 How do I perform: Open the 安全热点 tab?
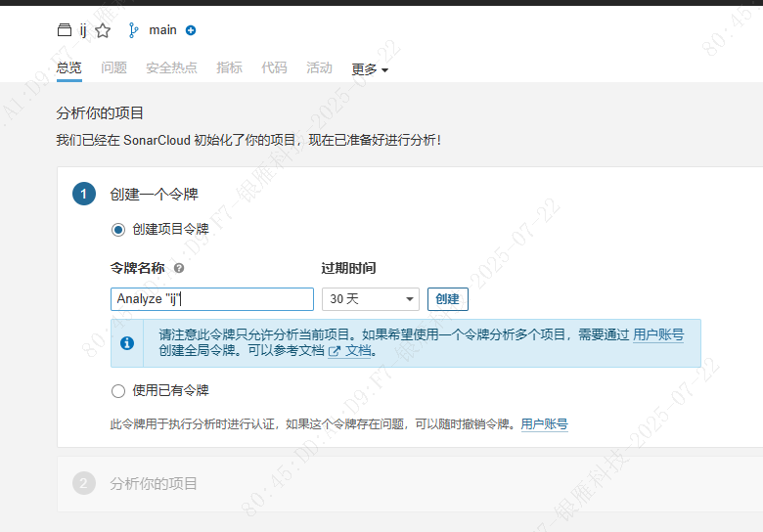[x=172, y=67]
